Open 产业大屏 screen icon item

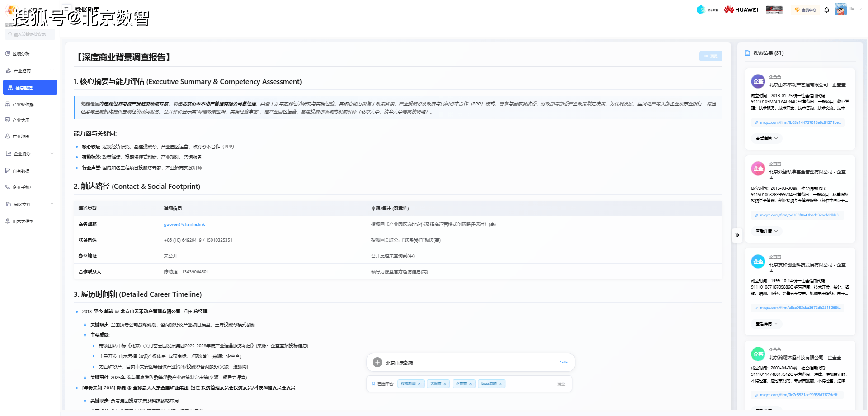click(21, 120)
